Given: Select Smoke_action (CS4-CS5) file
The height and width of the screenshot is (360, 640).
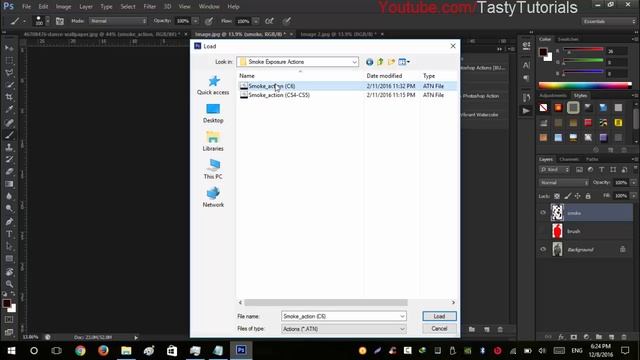Looking at the screenshot, I should click(279, 95).
